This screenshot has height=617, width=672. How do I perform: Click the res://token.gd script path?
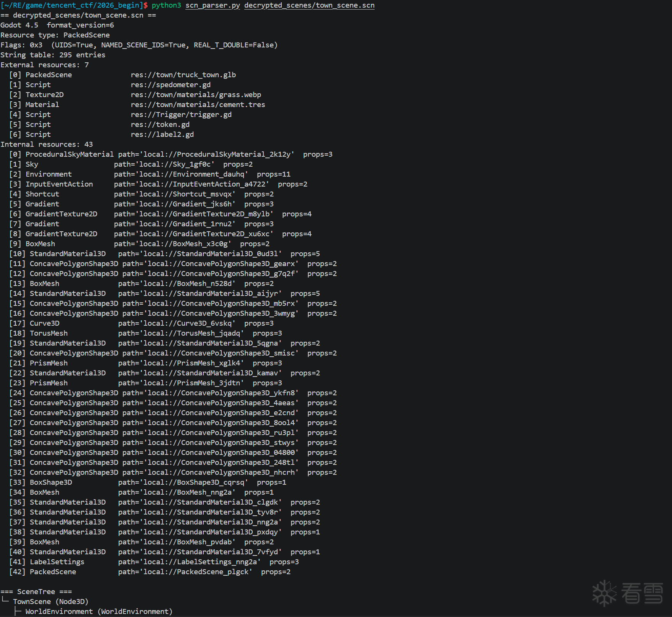(160, 125)
